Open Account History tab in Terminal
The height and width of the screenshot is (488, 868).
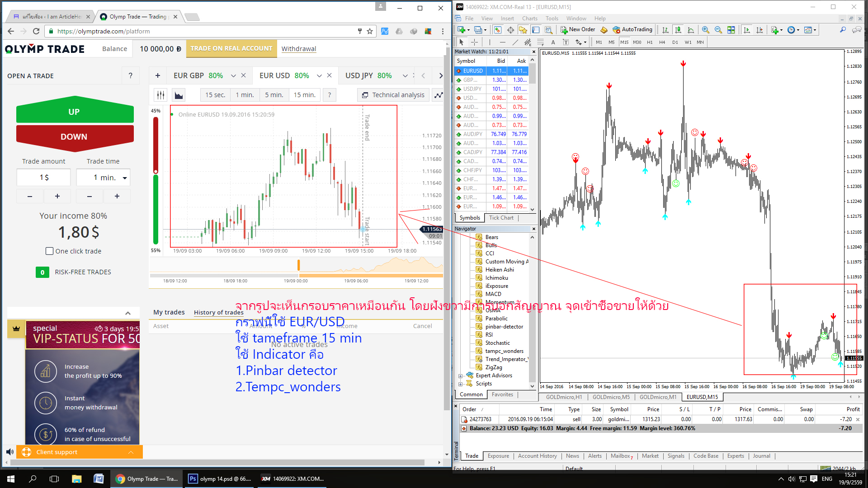537,456
